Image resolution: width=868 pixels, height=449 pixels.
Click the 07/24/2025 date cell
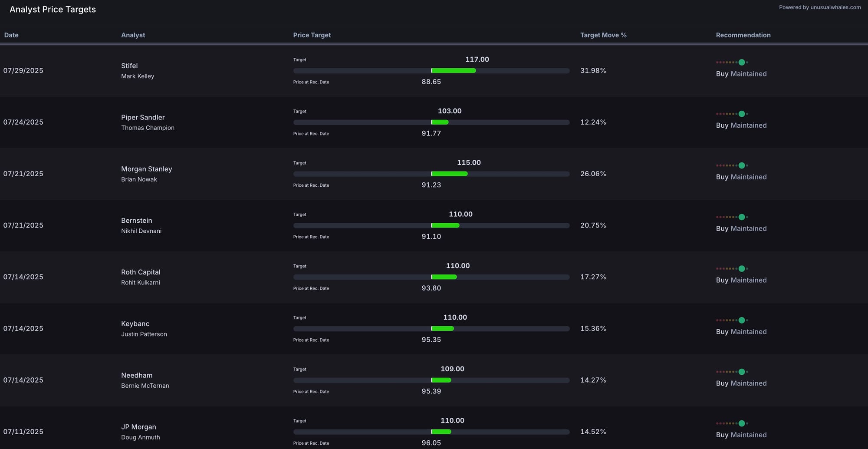click(x=23, y=122)
